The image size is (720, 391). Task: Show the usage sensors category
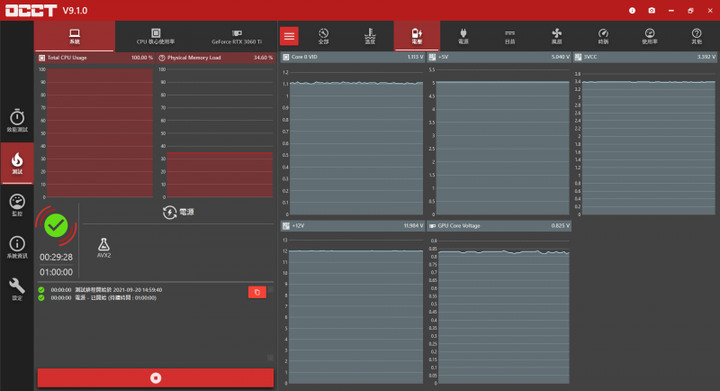coord(650,36)
